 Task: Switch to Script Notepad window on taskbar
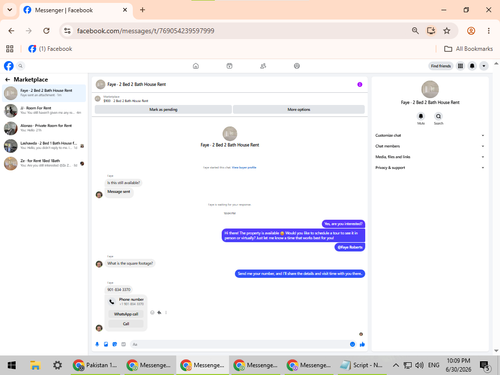click(x=362, y=365)
